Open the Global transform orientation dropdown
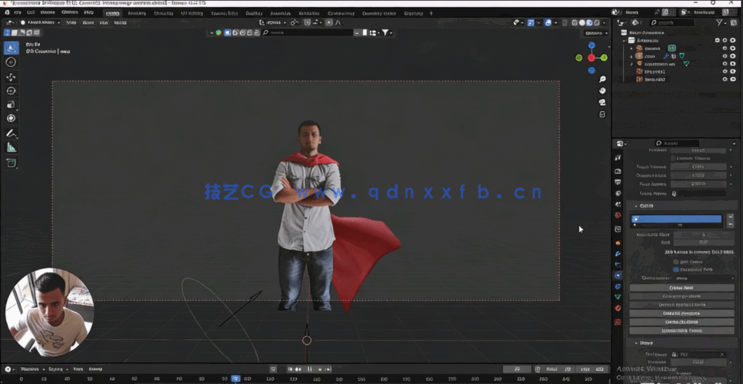The height and width of the screenshot is (384, 743). point(273,22)
